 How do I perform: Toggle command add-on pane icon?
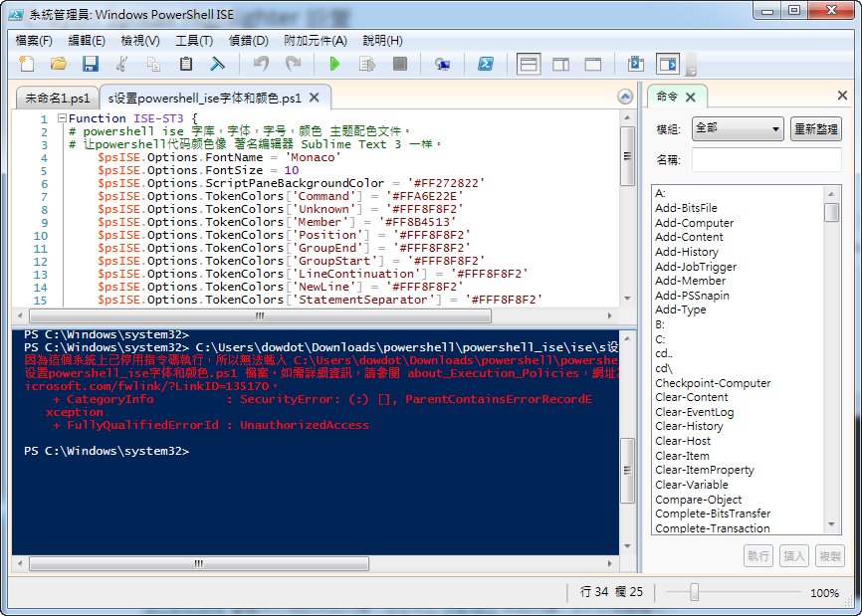tap(668, 65)
